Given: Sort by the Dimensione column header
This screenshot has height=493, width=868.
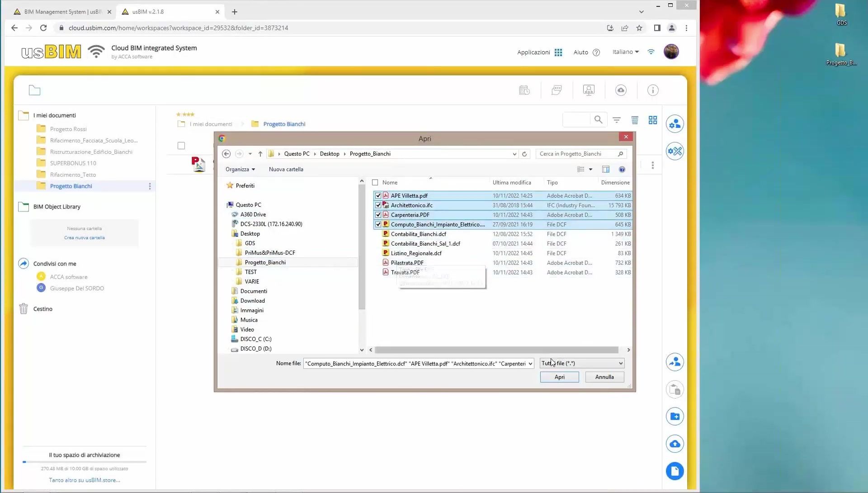Looking at the screenshot, I should (615, 183).
